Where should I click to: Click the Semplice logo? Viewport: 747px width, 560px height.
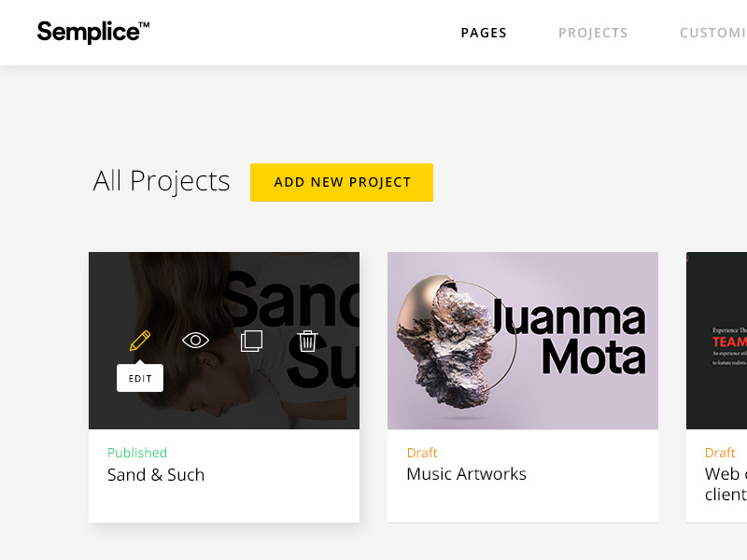click(x=92, y=32)
